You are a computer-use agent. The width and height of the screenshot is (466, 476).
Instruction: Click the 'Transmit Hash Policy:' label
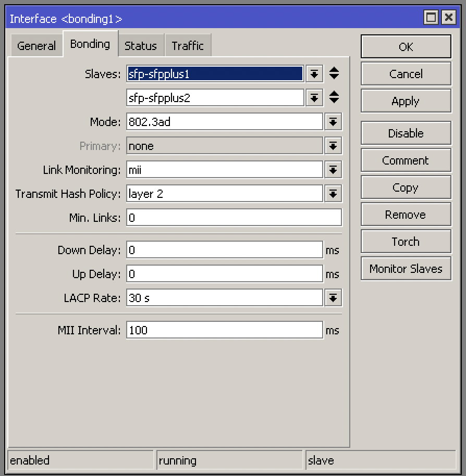(68, 194)
